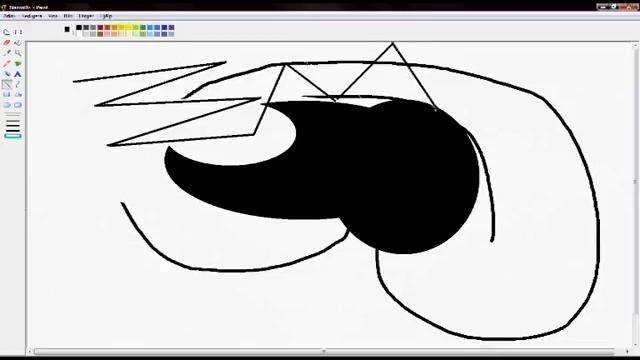Pick the white color swatch

point(79,34)
